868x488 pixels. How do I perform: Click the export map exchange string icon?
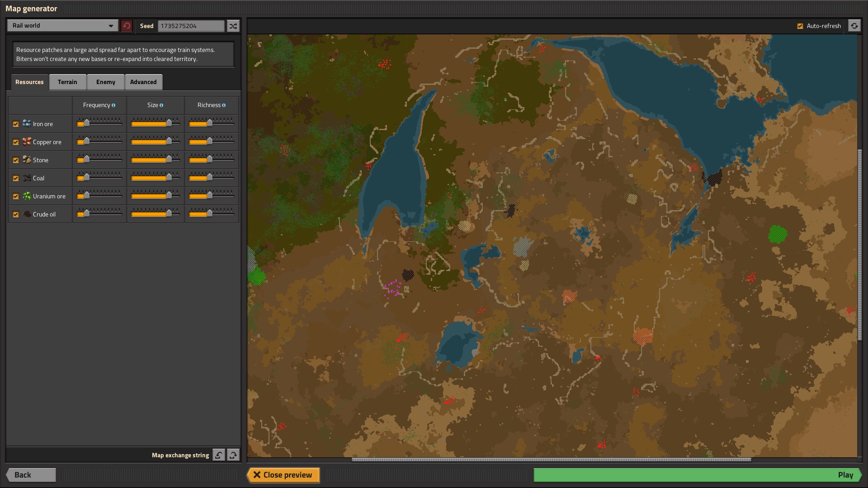[x=233, y=455]
